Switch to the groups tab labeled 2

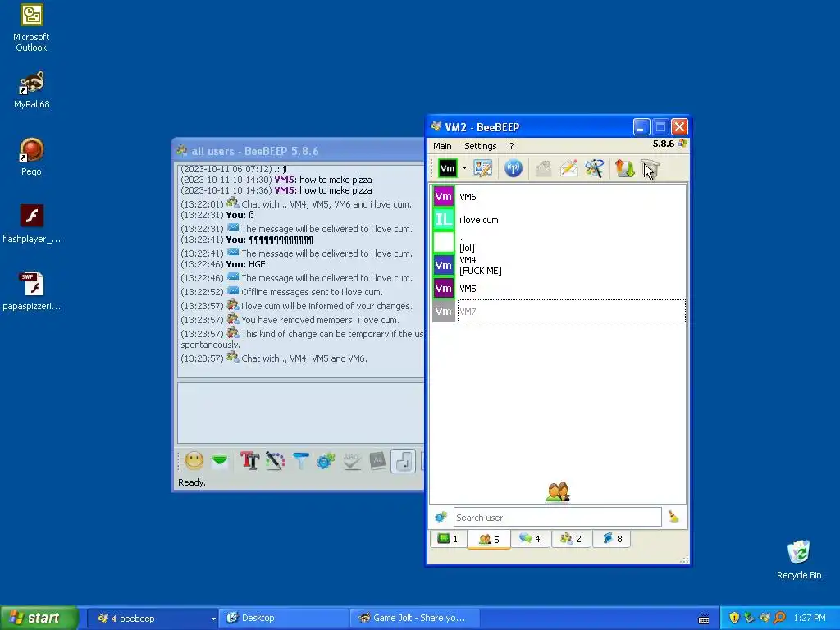tap(571, 538)
